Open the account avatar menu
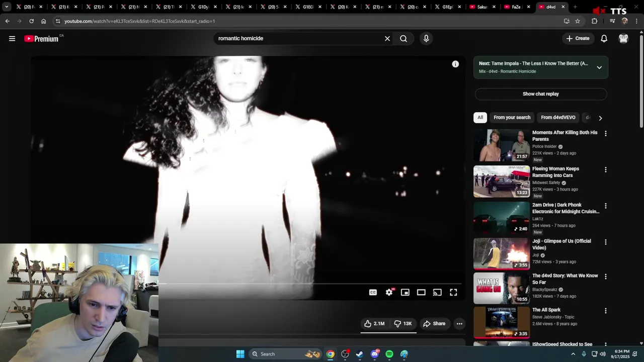The image size is (644, 362). click(x=623, y=39)
